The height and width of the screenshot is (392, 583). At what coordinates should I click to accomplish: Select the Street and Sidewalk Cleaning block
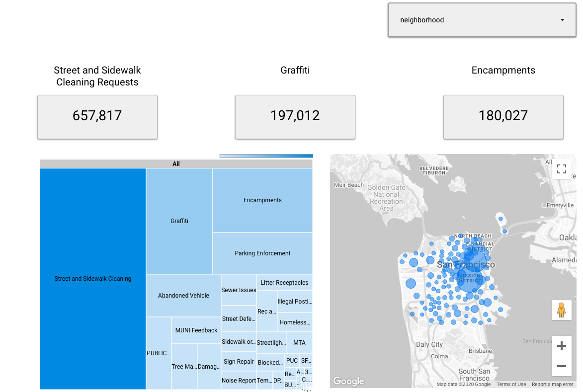coord(92,278)
